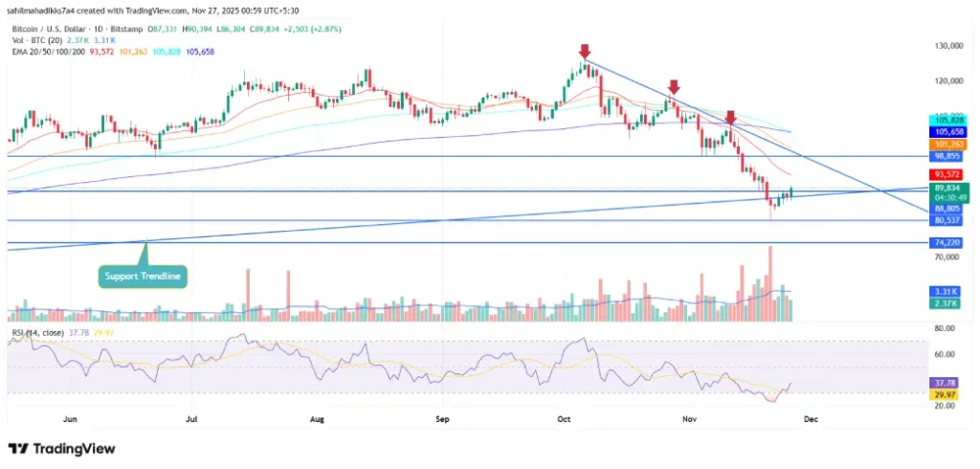Click the orange 101,263 EMA color tag
Image resolution: width=980 pixels, height=469 pixels.
coord(946,144)
